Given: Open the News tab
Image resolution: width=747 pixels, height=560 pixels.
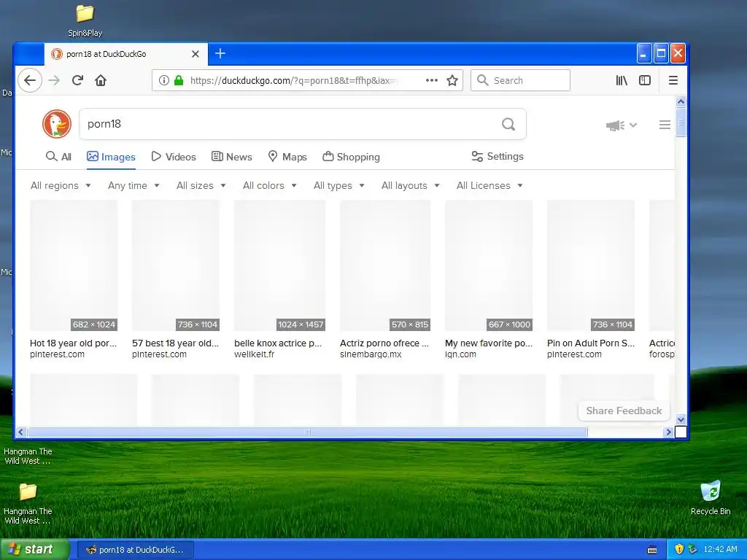Looking at the screenshot, I should point(231,157).
